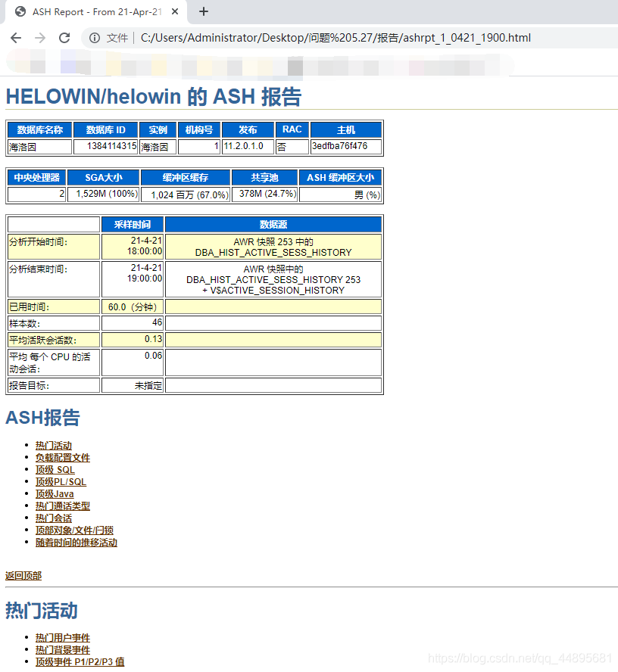The height and width of the screenshot is (672, 618).
Task: Click the SGA value 1,529M (100%)
Action: pyautogui.click(x=103, y=194)
